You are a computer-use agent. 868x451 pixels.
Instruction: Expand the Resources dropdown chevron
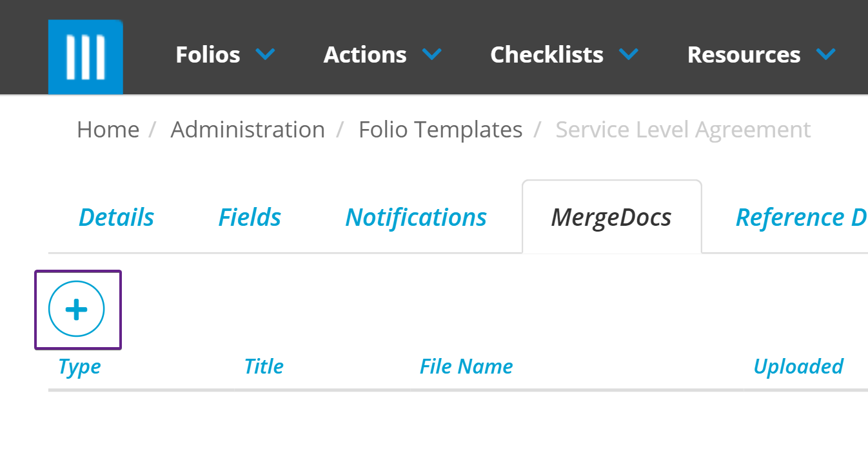pyautogui.click(x=825, y=54)
